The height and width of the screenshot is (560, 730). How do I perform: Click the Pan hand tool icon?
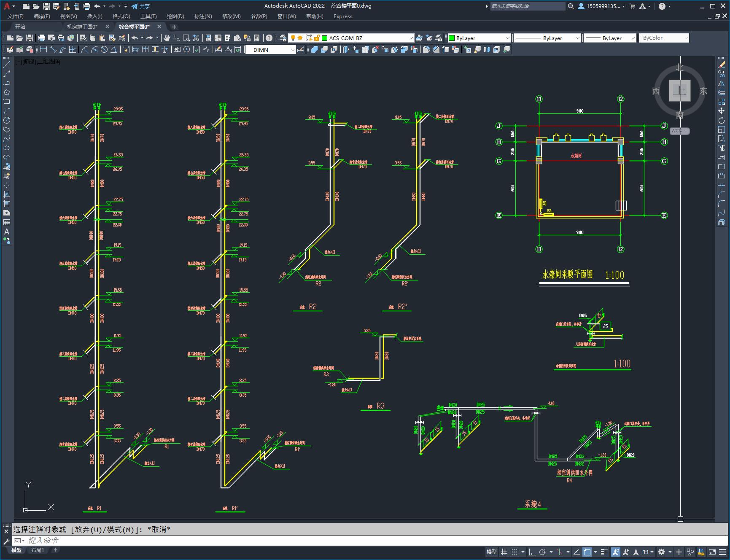tap(167, 38)
